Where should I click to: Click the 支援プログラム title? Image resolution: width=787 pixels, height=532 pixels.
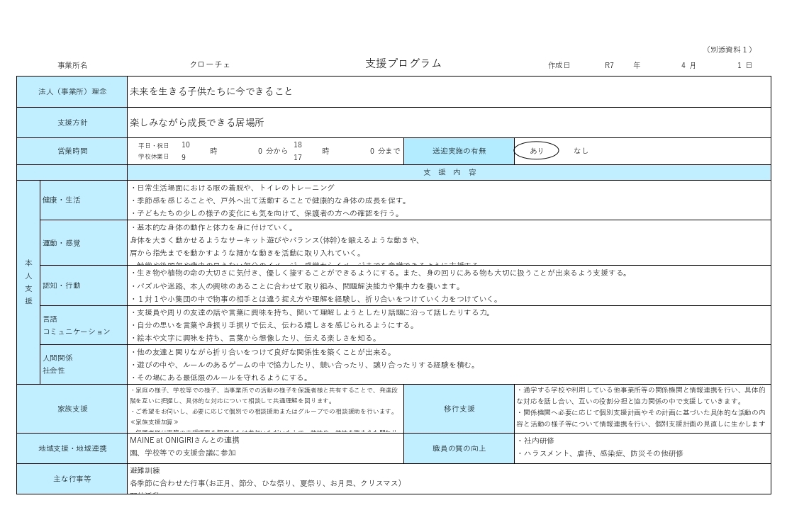pos(403,63)
